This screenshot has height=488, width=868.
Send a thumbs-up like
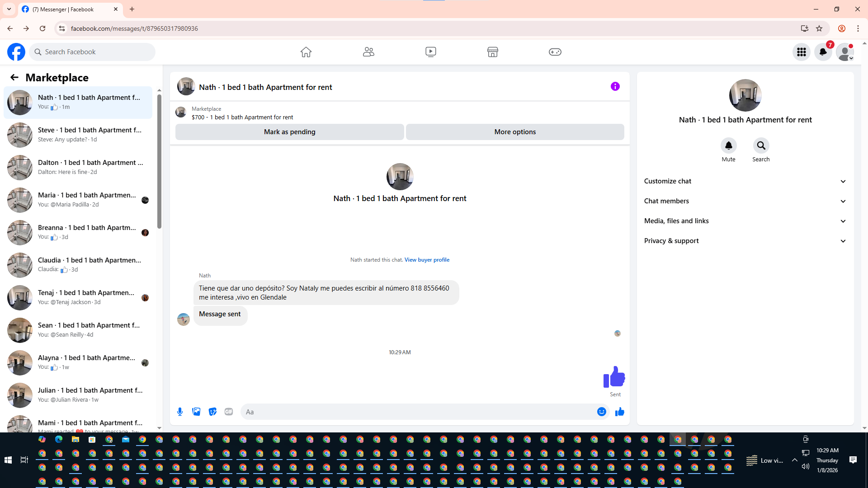[x=620, y=412]
